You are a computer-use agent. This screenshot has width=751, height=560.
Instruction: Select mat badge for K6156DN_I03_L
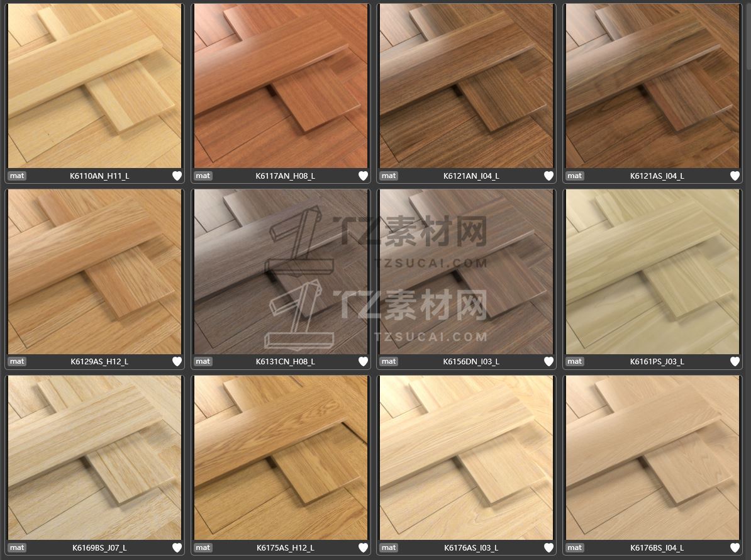click(x=389, y=361)
